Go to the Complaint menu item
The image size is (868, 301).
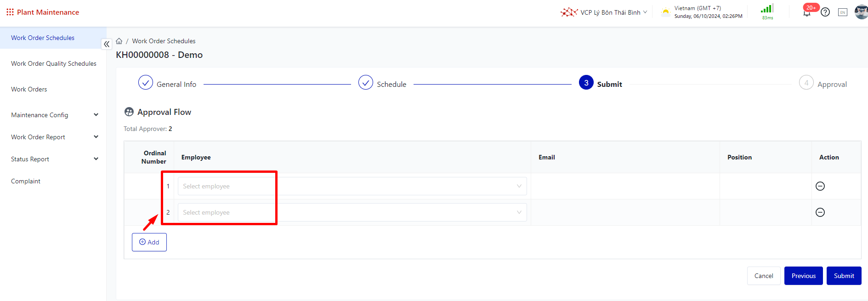26,181
